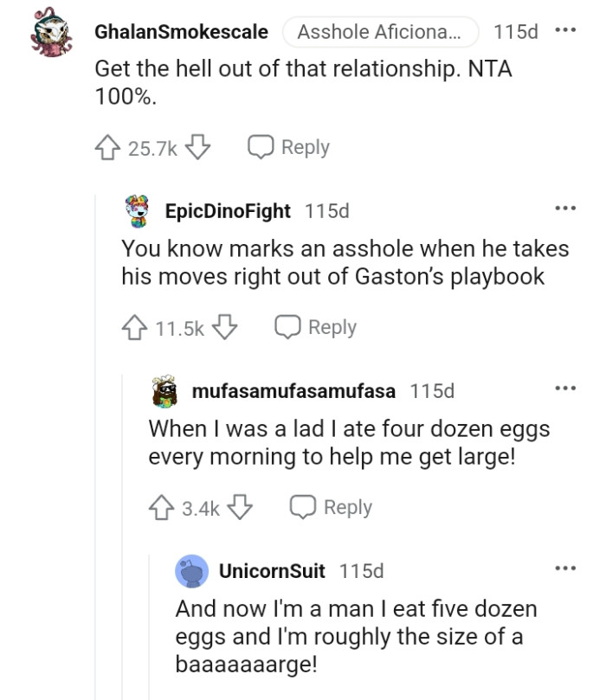This screenshot has width=606, height=700.
Task: Open GhalanSmokescale username link
Action: [x=181, y=33]
